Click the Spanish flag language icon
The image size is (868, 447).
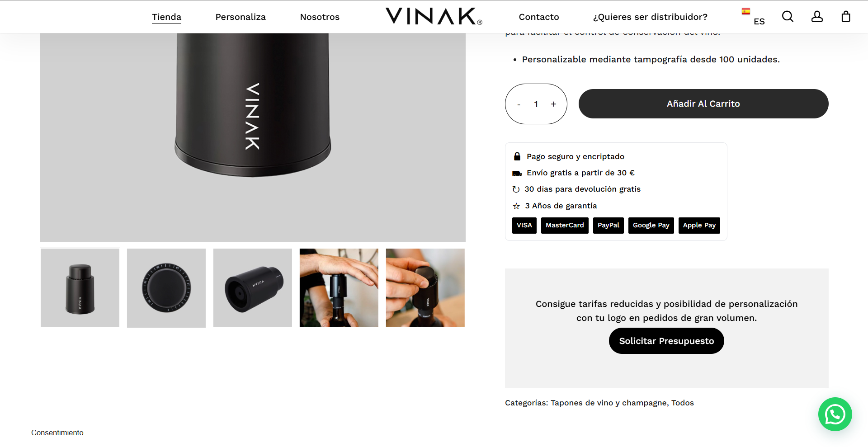click(746, 11)
